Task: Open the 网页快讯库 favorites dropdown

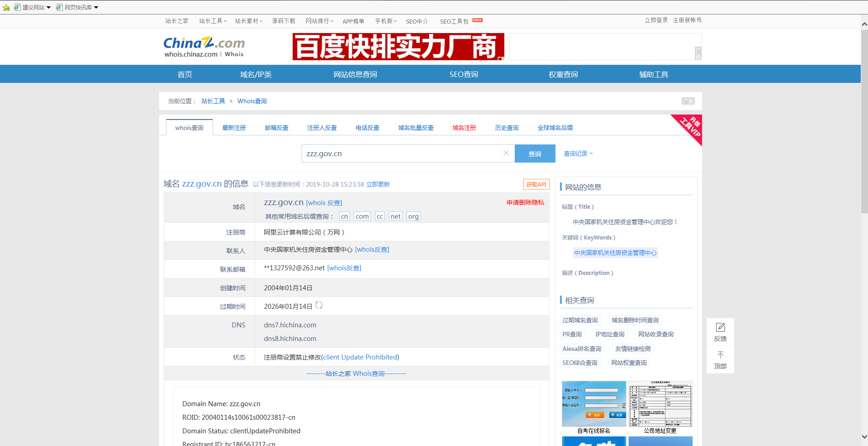Action: point(77,7)
